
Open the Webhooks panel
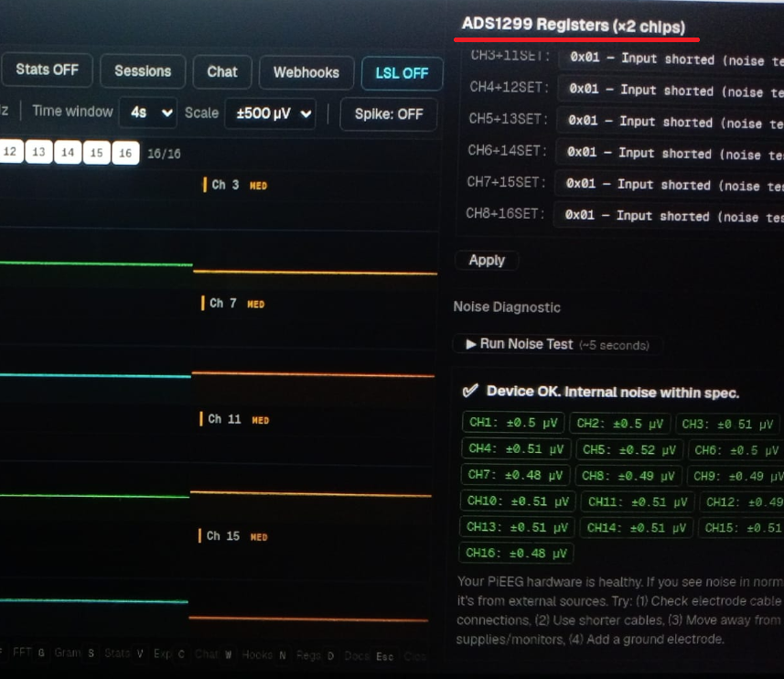306,70
